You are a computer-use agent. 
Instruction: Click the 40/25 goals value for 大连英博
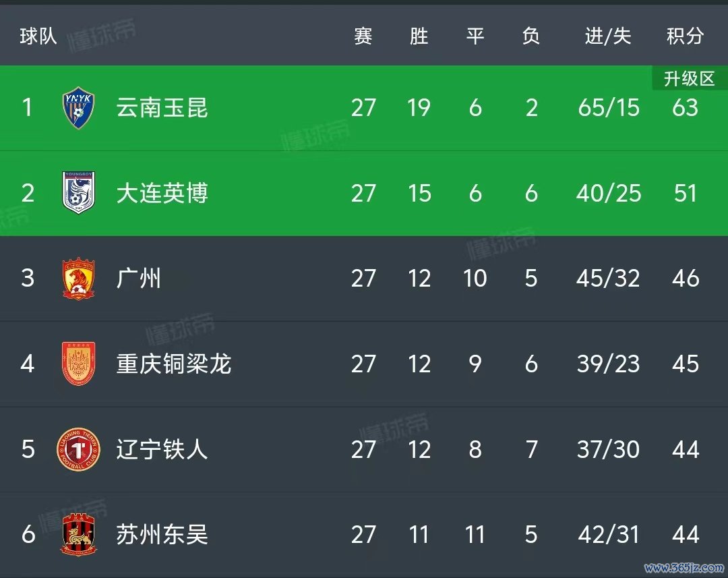click(609, 193)
